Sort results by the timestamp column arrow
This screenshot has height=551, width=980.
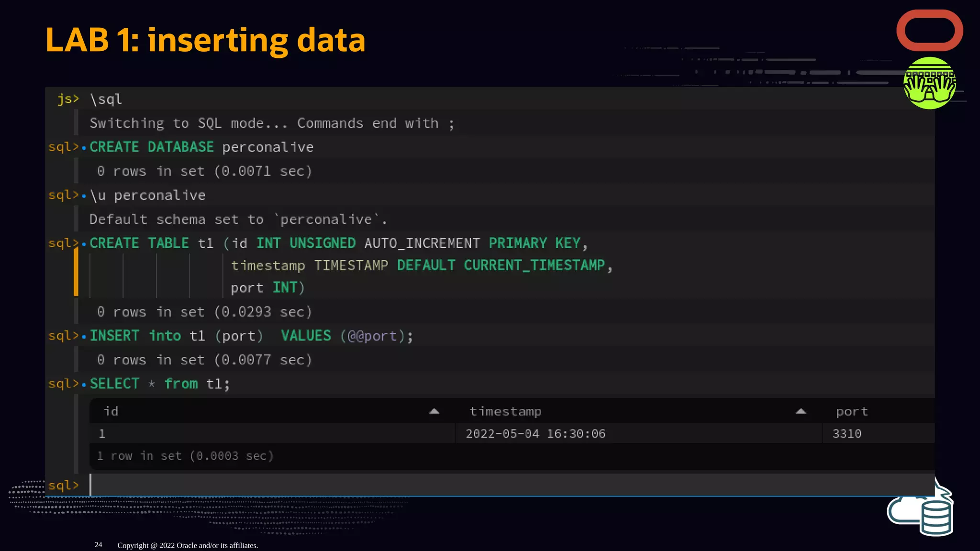pyautogui.click(x=801, y=411)
